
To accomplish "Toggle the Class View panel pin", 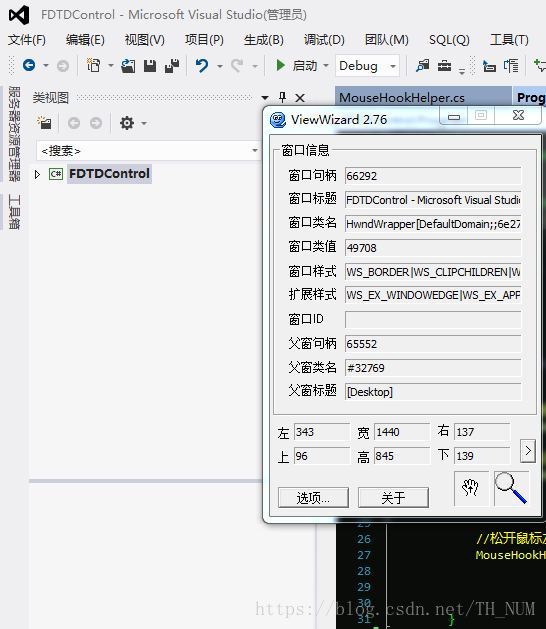I will tap(282, 97).
